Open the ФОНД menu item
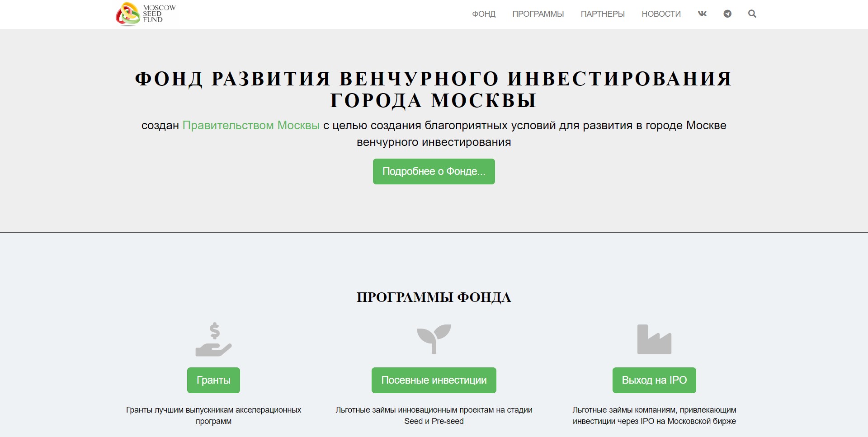This screenshot has height=437, width=868. click(x=484, y=14)
